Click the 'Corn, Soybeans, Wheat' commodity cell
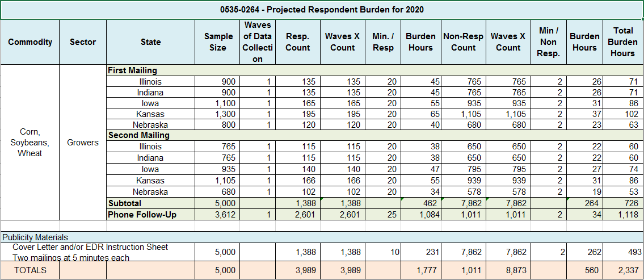Viewport: 644px width, 280px height. pos(30,142)
